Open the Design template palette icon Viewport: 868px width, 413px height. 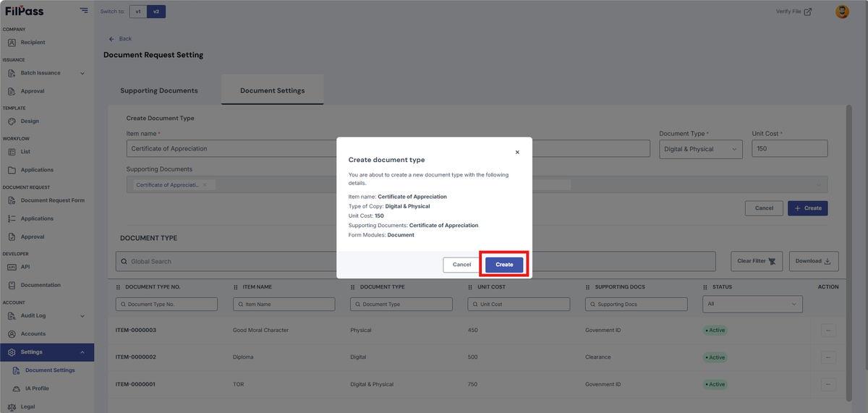pyautogui.click(x=12, y=122)
